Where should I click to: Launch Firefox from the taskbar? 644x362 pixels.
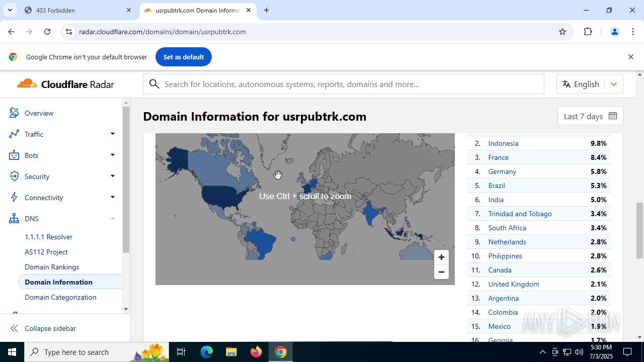click(256, 352)
